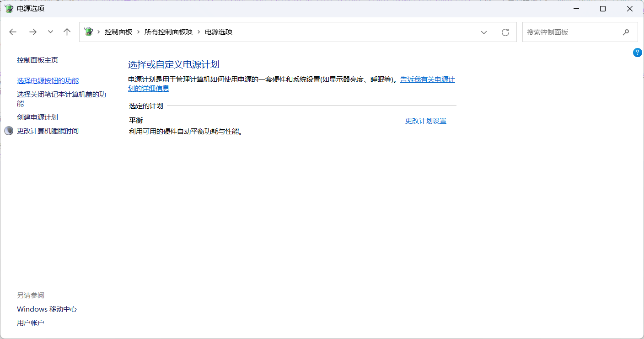Open 选择关闭笔记本计算机盖的功能 link
The height and width of the screenshot is (339, 644).
point(62,99)
